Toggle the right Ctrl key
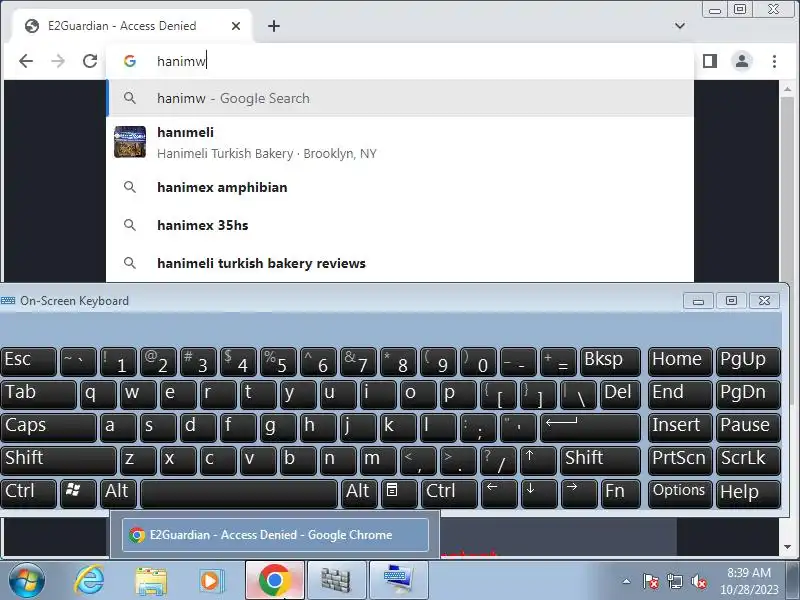 [x=449, y=493]
